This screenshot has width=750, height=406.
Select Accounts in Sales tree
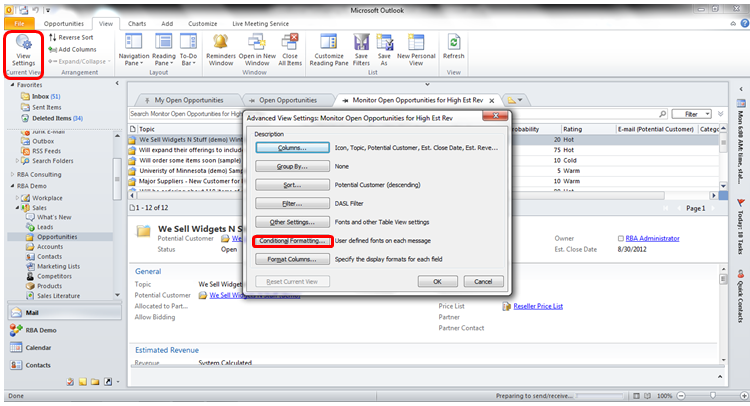tap(50, 247)
